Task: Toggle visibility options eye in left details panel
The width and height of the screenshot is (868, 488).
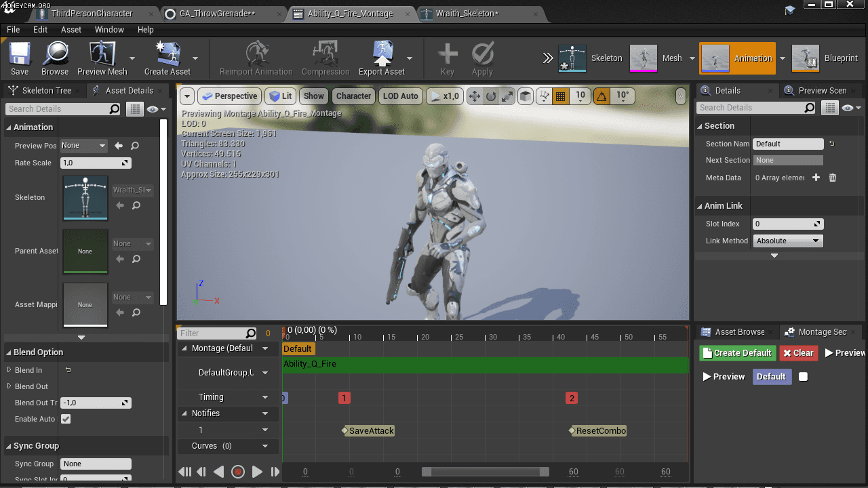Action: tap(155, 109)
